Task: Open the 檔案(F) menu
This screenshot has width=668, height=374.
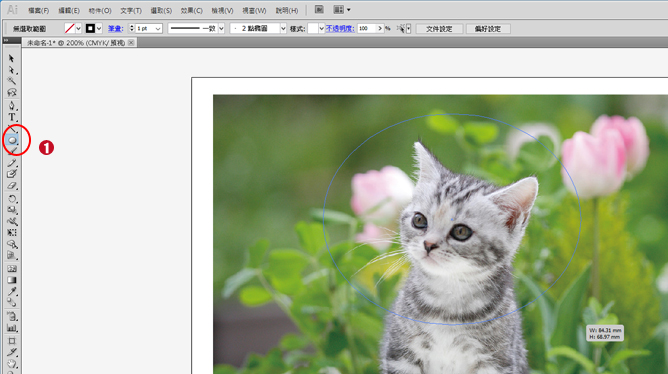Action: coord(38,10)
